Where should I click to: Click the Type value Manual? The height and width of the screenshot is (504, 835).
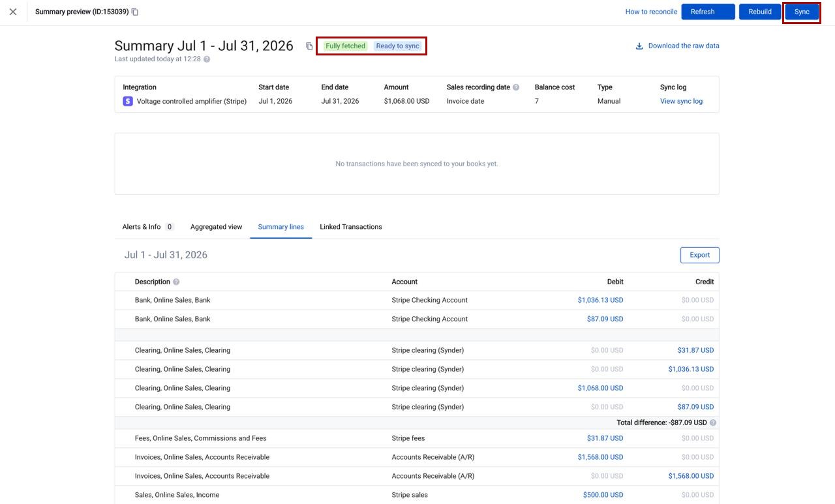[x=609, y=101]
